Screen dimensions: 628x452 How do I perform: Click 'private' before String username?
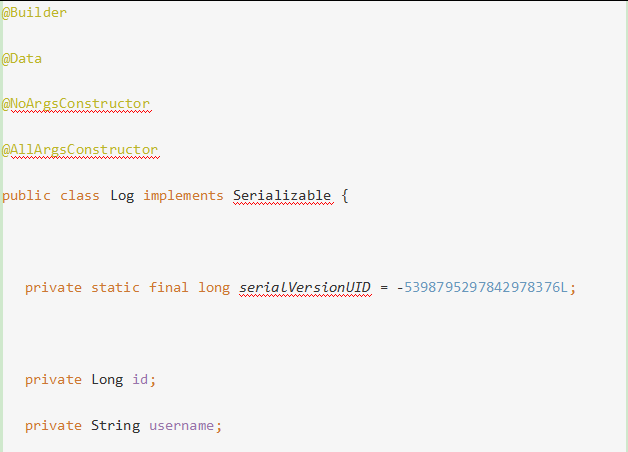[x=53, y=425]
